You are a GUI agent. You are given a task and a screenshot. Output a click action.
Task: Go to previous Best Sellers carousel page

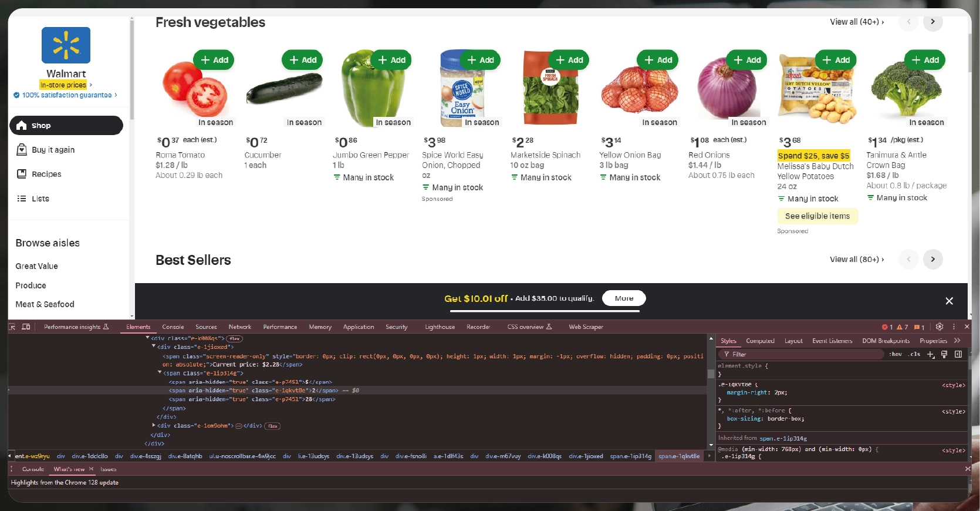pyautogui.click(x=908, y=259)
